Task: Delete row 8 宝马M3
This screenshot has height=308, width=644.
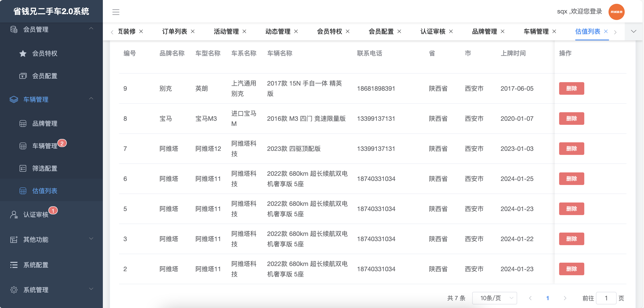Action: 571,119
